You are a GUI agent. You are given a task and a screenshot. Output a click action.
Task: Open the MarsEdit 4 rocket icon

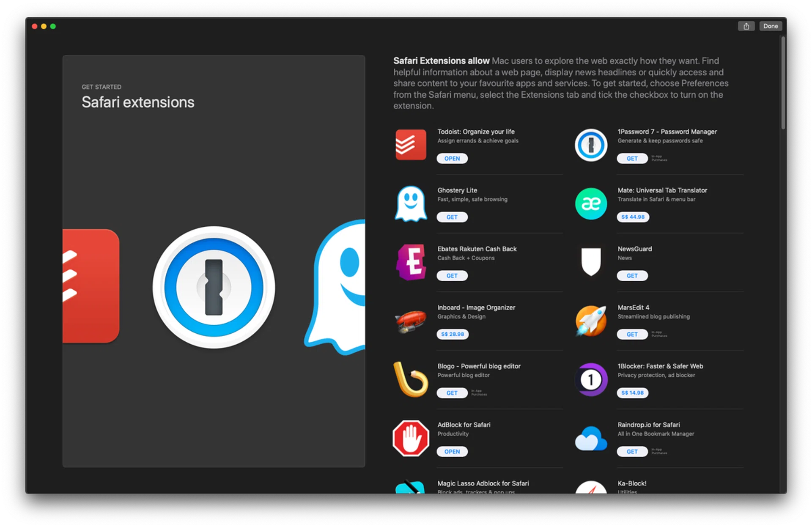pos(591,321)
